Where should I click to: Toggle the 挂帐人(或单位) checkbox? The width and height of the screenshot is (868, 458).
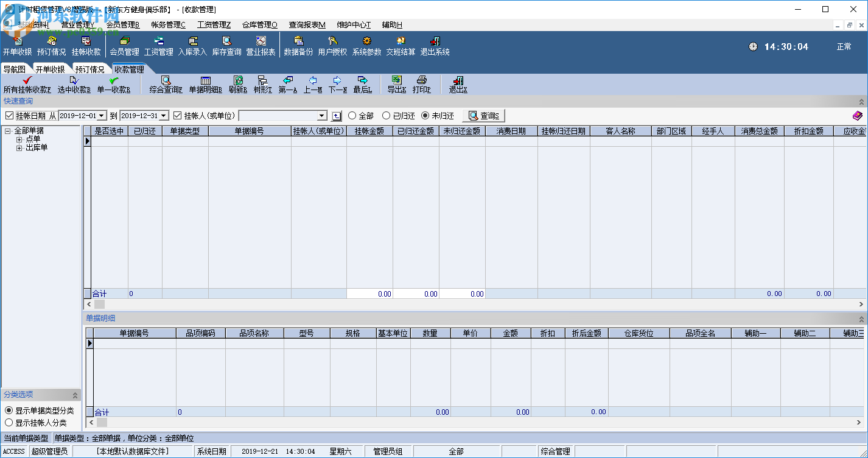178,116
